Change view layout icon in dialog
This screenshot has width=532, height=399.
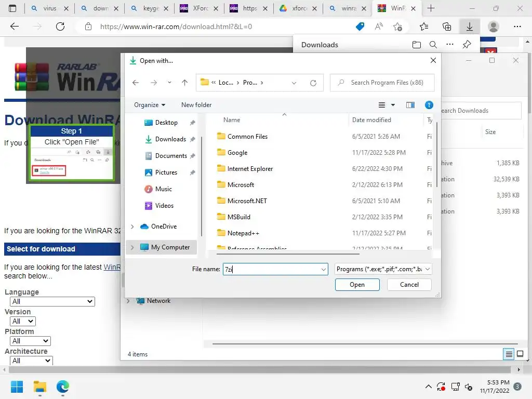(382, 105)
